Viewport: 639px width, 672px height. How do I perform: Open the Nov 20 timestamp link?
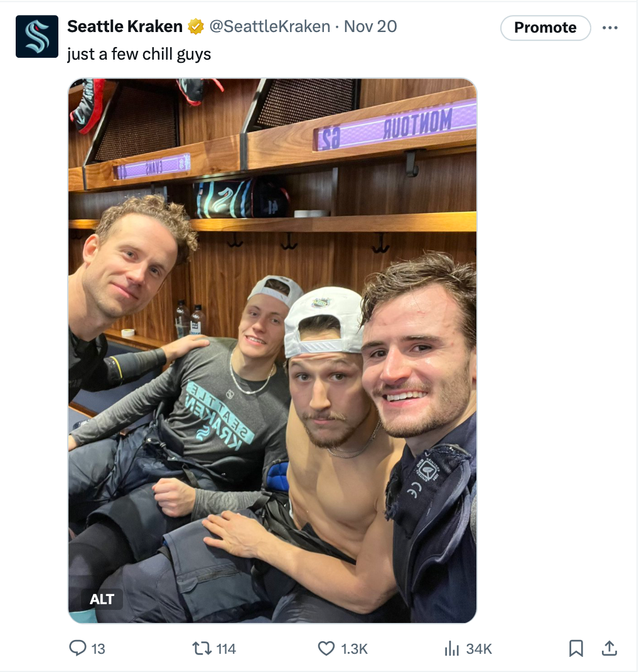pos(370,26)
